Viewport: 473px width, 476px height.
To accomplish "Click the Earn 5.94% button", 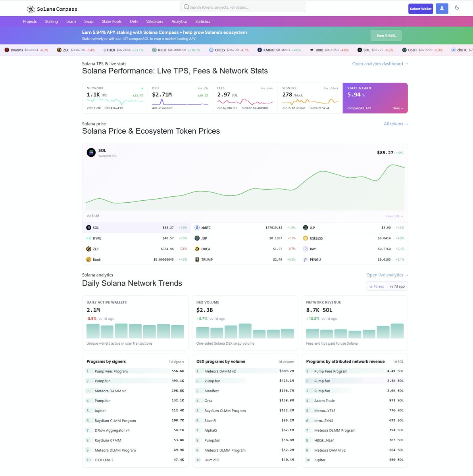I will [x=386, y=36].
